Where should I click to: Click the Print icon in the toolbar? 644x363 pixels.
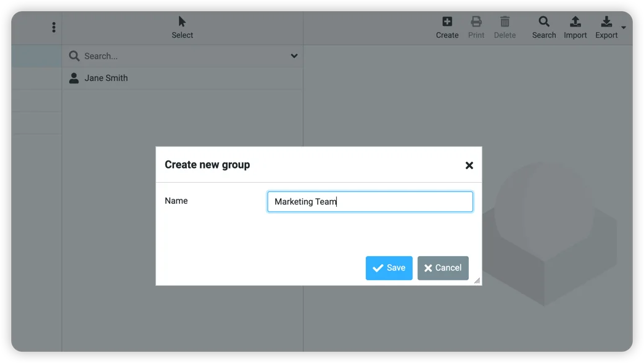pos(476,22)
